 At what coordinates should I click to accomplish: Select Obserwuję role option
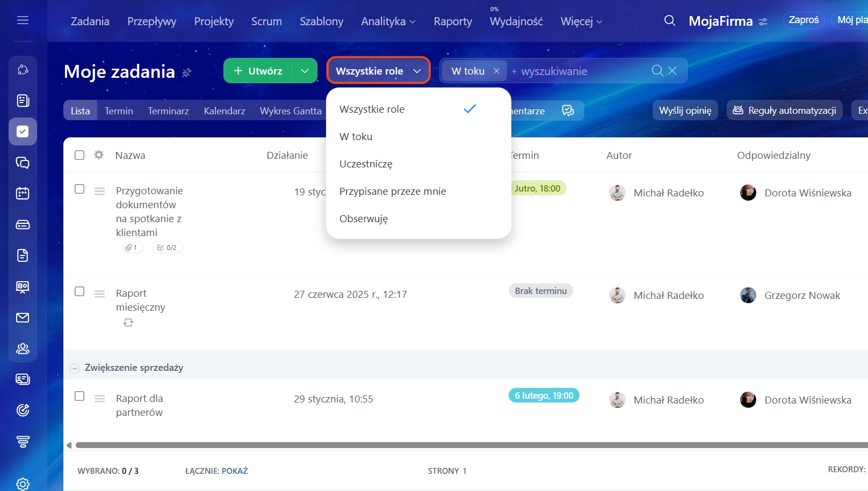[x=418, y=218]
